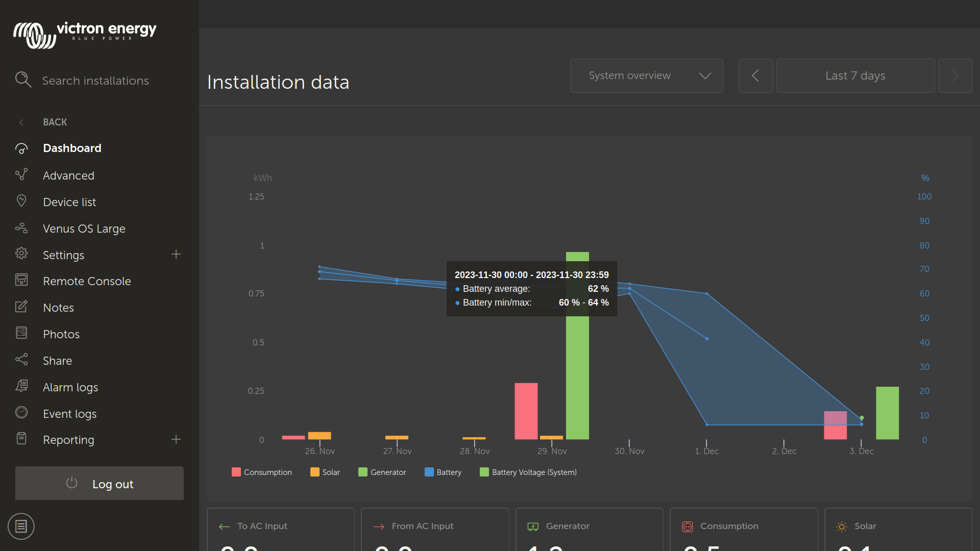The image size is (980, 551).
Task: Click the Installation data heading
Action: click(x=278, y=82)
